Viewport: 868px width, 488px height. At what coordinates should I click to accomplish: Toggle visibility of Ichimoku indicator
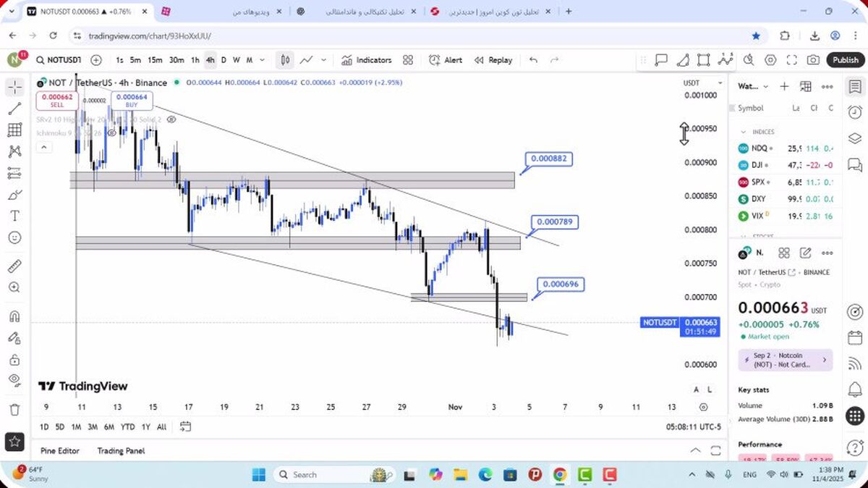coord(112,133)
